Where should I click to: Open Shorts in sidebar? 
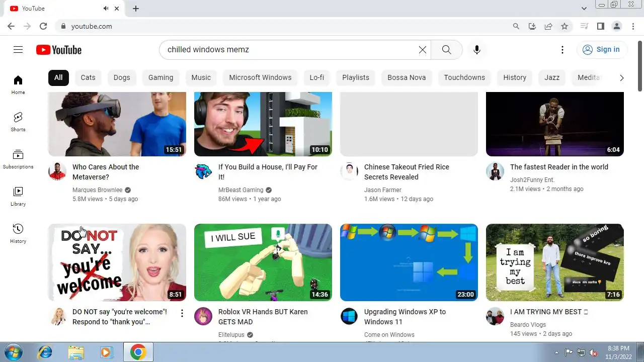pyautogui.click(x=18, y=122)
